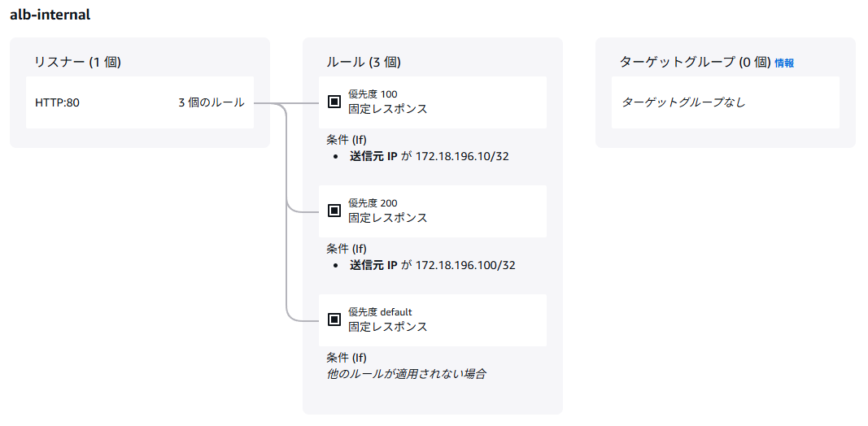Select the 優先度 200 固定レスポンス rule card
Image resolution: width=868 pixels, height=426 pixels.
pos(433,211)
